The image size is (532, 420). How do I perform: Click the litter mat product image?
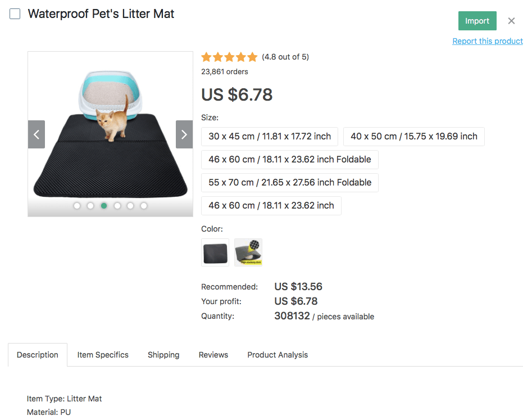[x=111, y=134]
